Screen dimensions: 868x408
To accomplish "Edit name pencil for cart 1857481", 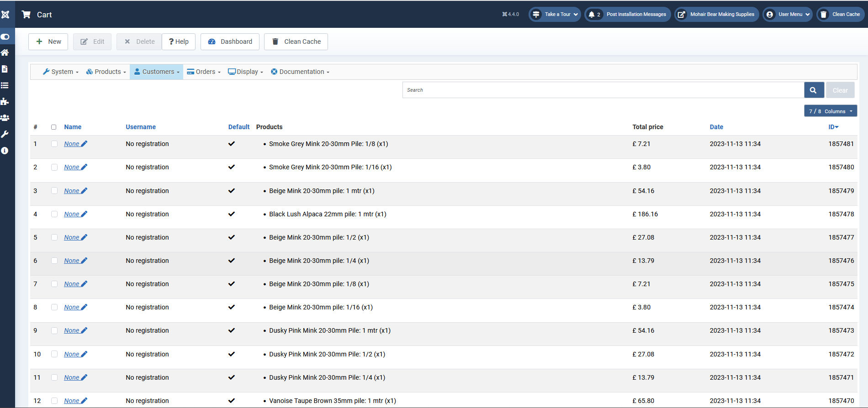I will (84, 144).
